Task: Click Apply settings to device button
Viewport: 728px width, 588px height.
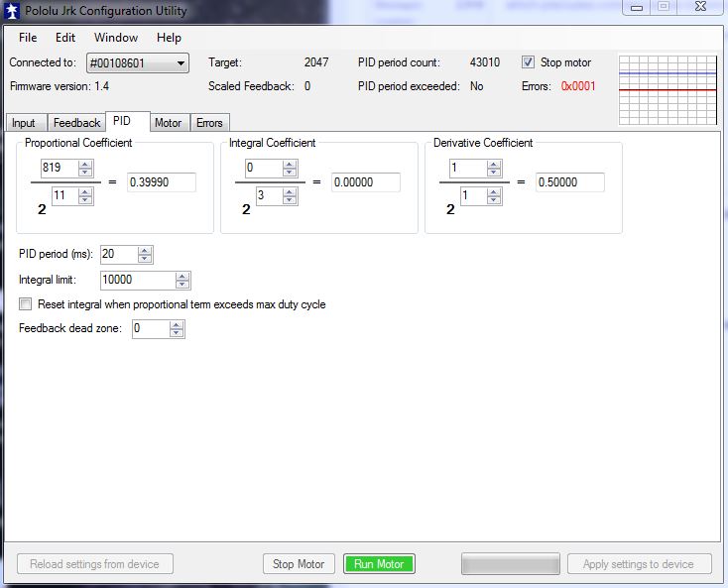Action: (x=639, y=564)
